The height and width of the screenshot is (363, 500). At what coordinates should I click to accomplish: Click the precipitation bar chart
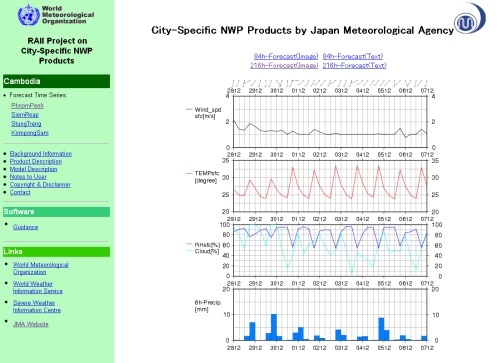(330, 315)
